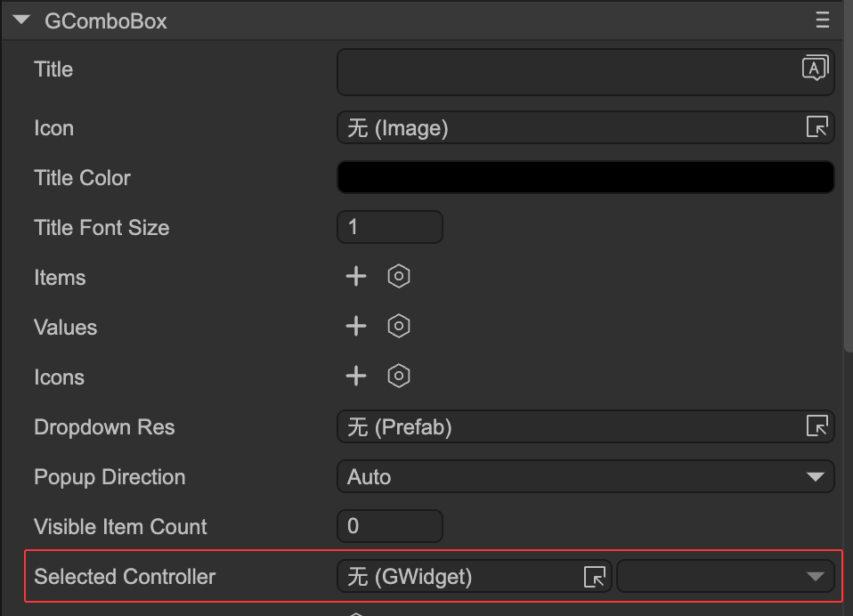853x616 pixels.
Task: Click the Selected Controller GWidget reference field
Action: point(459,576)
